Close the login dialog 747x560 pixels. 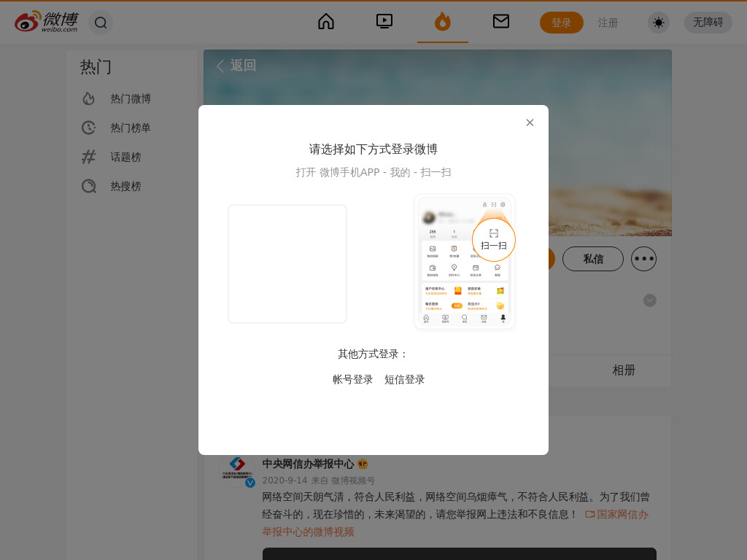pyautogui.click(x=530, y=122)
